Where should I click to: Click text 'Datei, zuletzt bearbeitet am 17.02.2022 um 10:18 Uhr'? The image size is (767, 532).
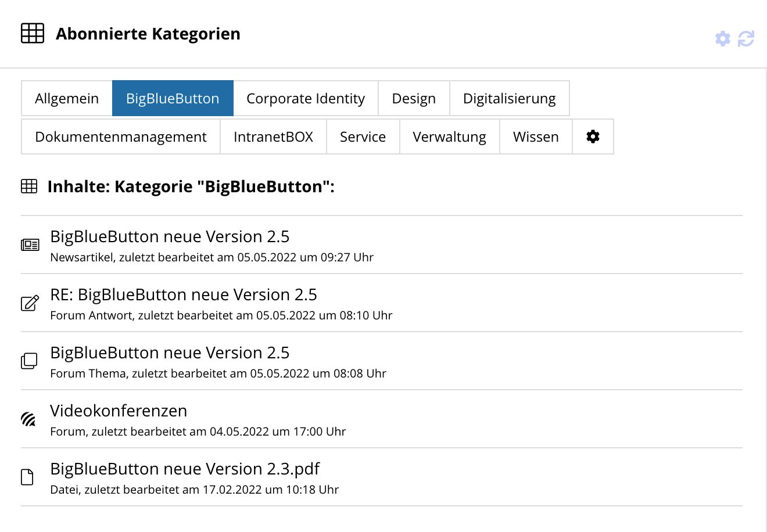pyautogui.click(x=194, y=490)
